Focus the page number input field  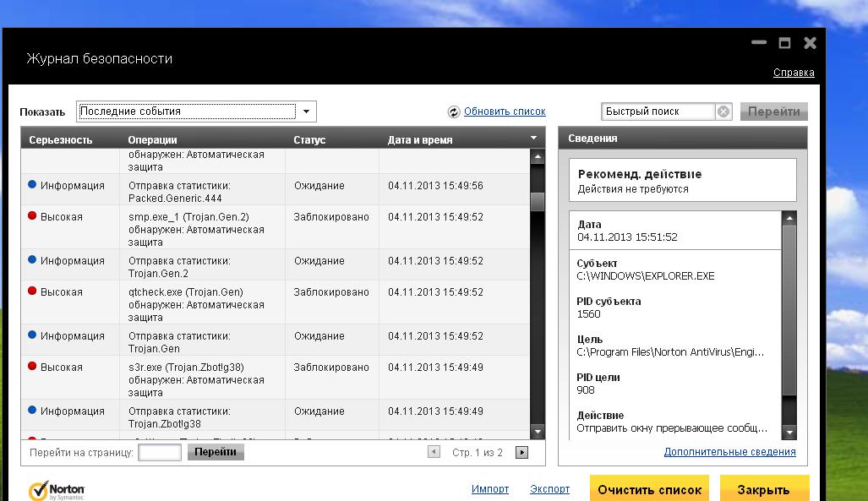coord(160,453)
